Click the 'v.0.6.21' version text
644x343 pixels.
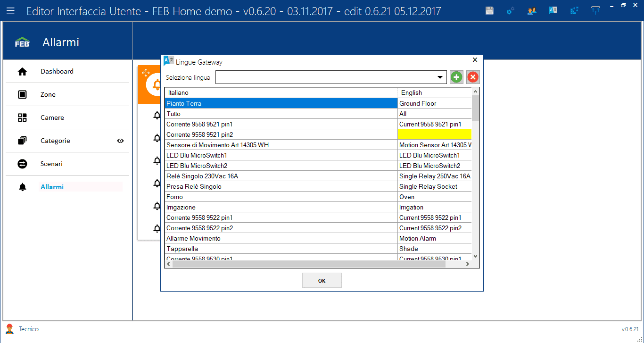tap(630, 329)
